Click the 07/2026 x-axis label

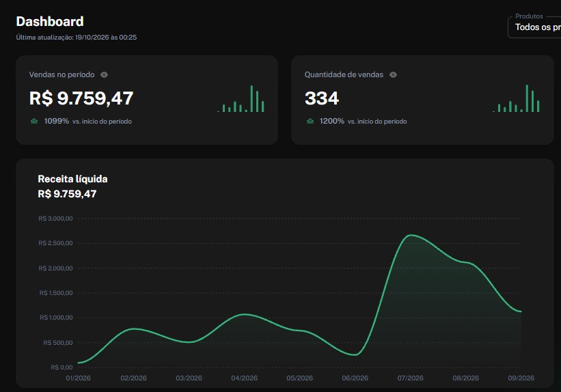pos(411,378)
